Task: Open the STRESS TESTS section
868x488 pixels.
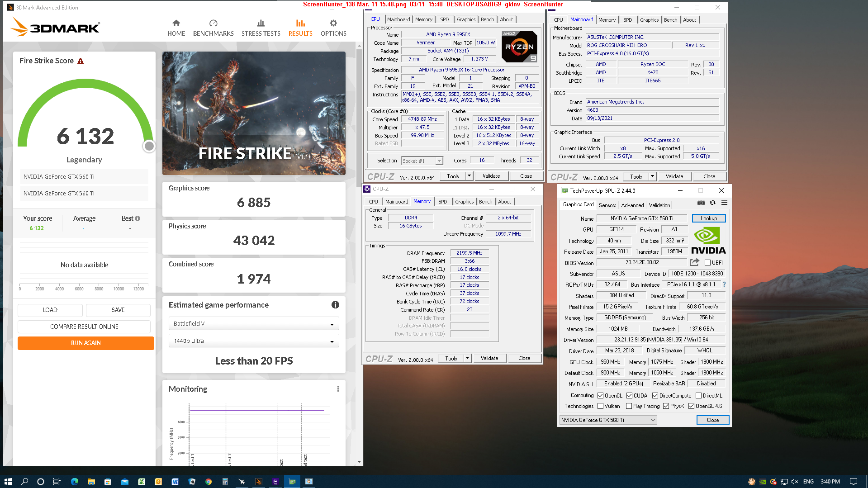Action: (261, 28)
